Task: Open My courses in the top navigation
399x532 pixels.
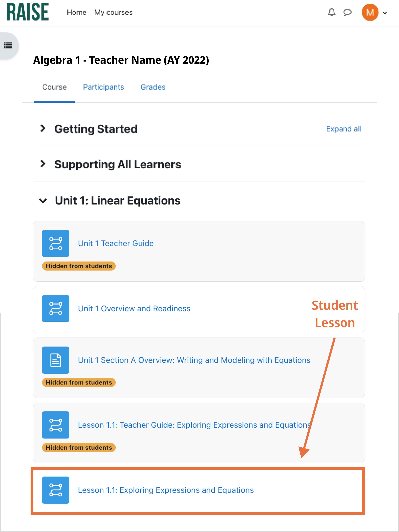Action: click(x=113, y=12)
